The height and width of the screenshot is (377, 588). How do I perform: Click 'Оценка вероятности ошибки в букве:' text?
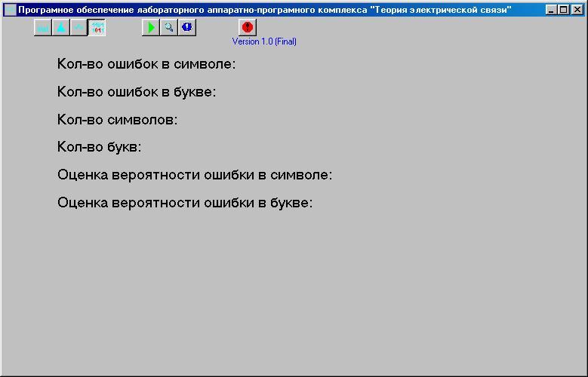coord(185,203)
